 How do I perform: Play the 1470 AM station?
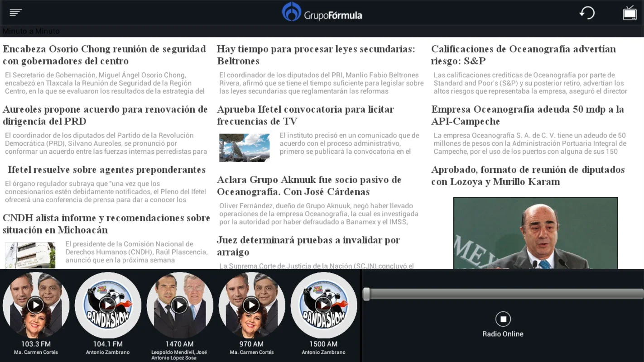tap(180, 305)
